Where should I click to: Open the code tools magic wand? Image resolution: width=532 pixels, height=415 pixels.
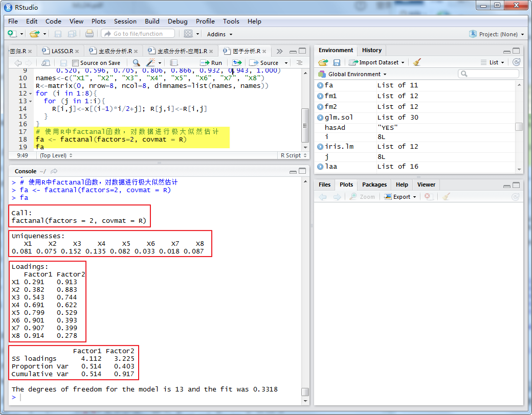pyautogui.click(x=151, y=63)
